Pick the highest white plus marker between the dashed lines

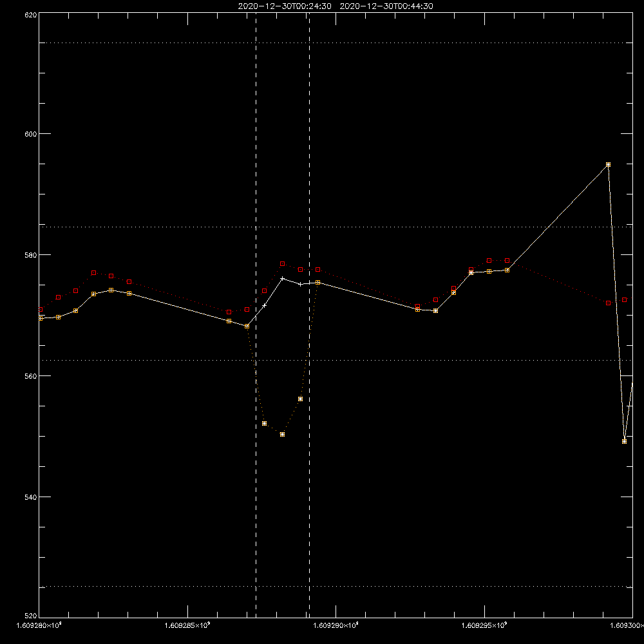click(x=282, y=278)
